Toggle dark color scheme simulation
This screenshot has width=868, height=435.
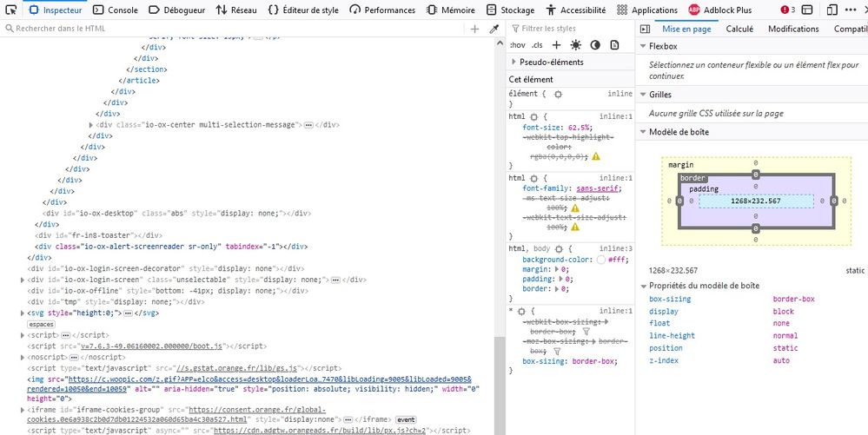[x=595, y=45]
